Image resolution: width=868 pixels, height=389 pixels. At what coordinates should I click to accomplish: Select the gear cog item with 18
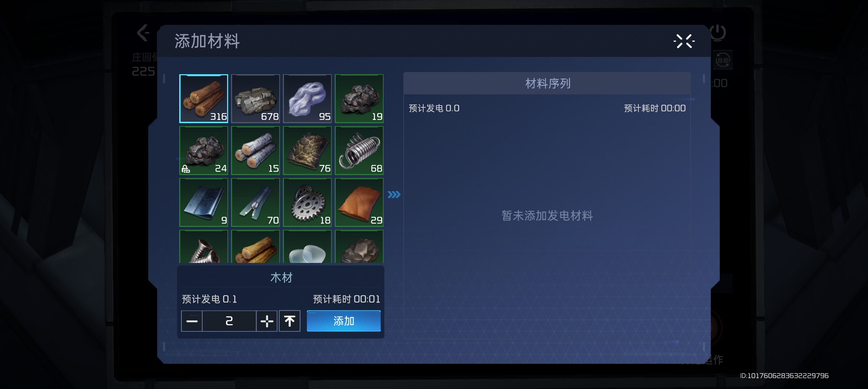[x=307, y=202]
